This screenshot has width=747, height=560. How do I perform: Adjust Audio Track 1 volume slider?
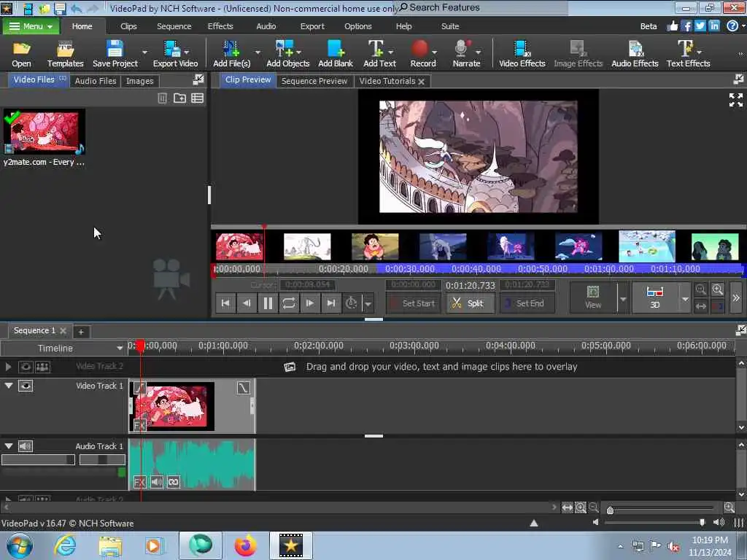coord(38,459)
